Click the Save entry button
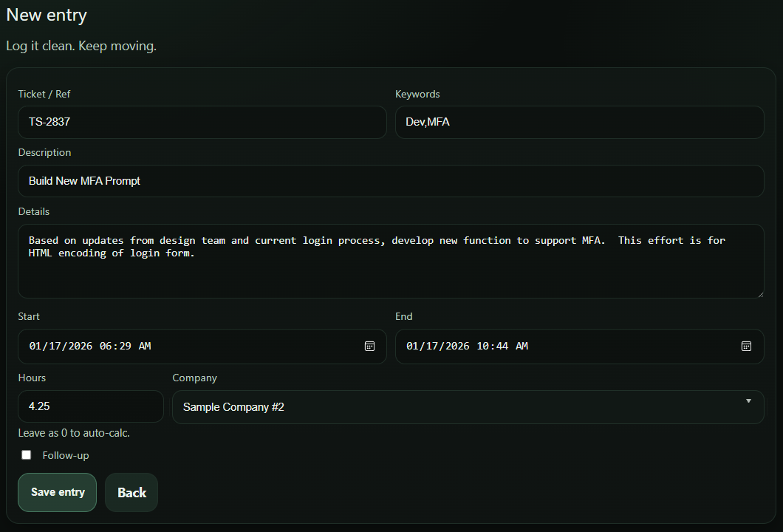This screenshot has width=783, height=532. [57, 492]
